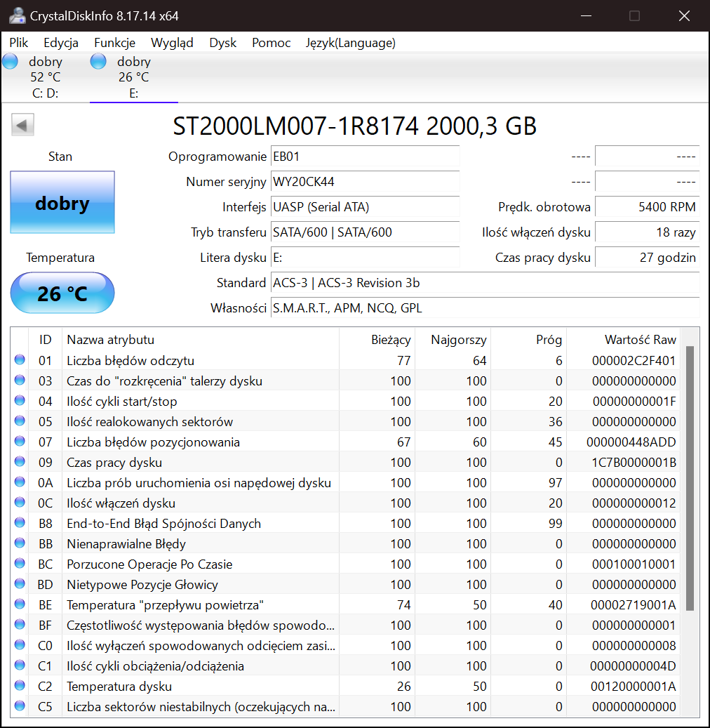This screenshot has height=728, width=710.
Task: Click the status circle for attribute 0C
Action: tap(20, 503)
